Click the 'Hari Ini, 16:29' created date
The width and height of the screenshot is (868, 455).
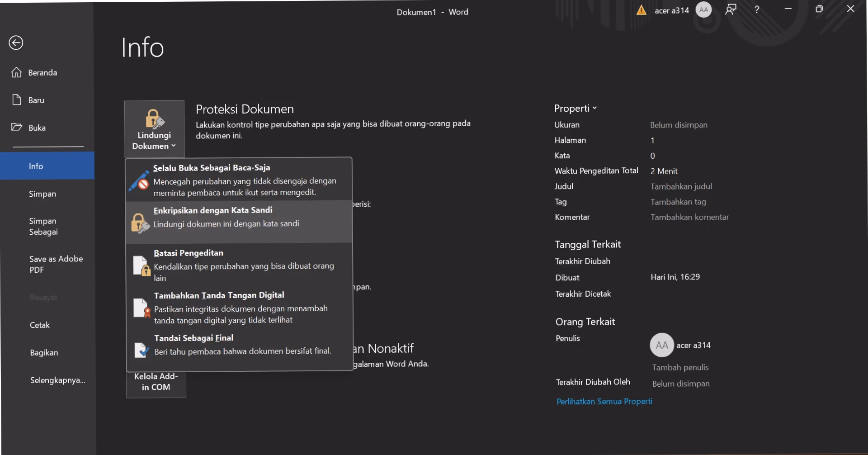675,277
